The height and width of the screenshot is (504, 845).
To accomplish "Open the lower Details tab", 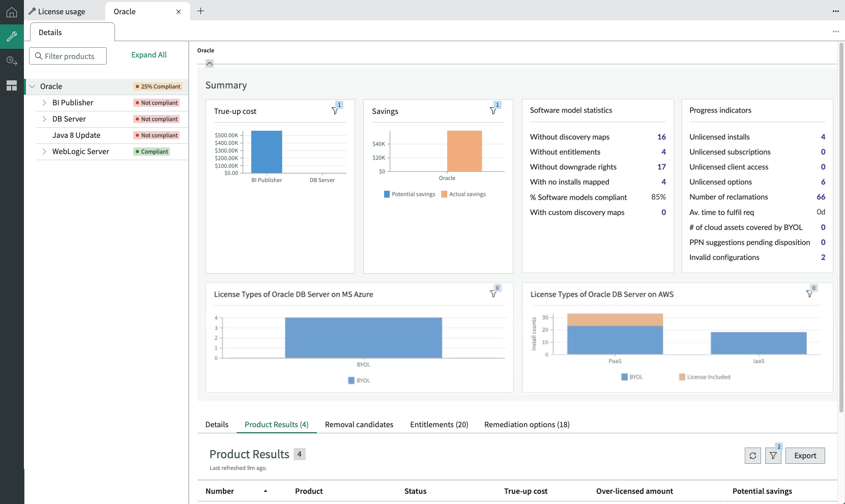I will pyautogui.click(x=217, y=425).
